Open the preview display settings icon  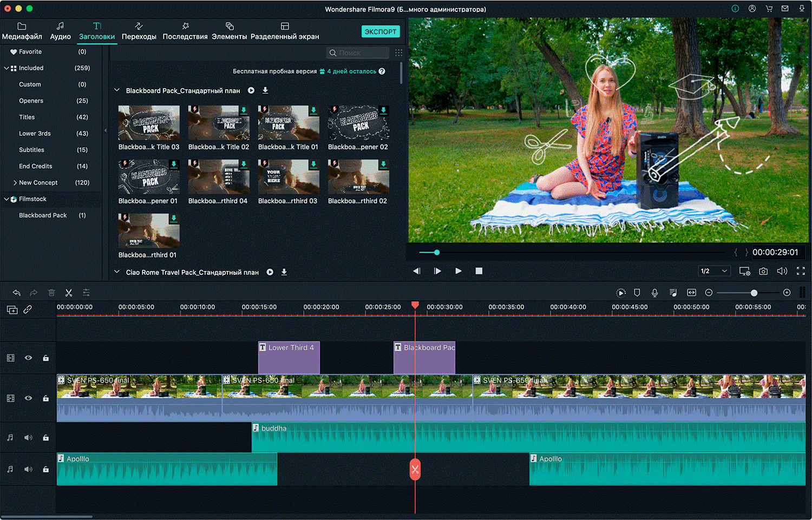pos(745,271)
